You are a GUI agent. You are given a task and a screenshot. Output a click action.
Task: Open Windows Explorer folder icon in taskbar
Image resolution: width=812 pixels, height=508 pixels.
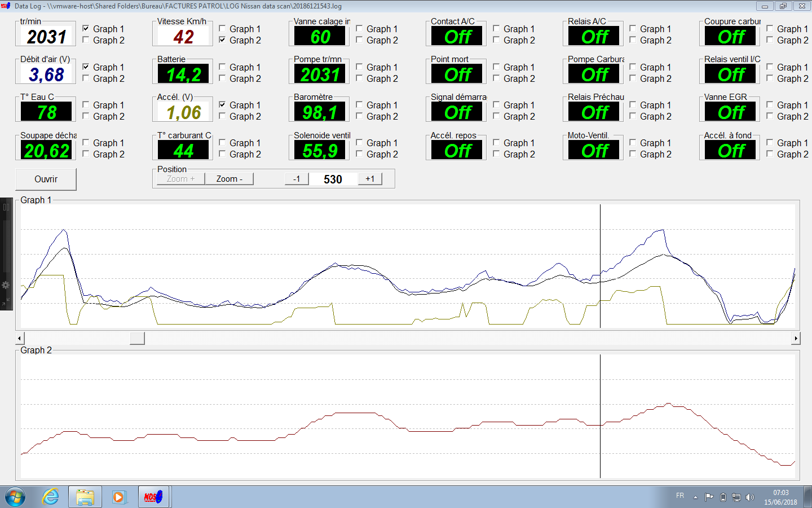[85, 497]
